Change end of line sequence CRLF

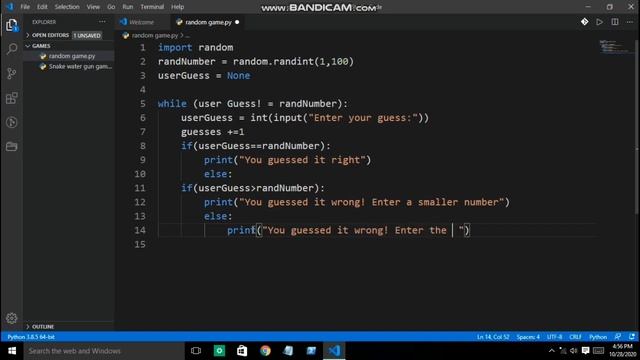(x=575, y=337)
